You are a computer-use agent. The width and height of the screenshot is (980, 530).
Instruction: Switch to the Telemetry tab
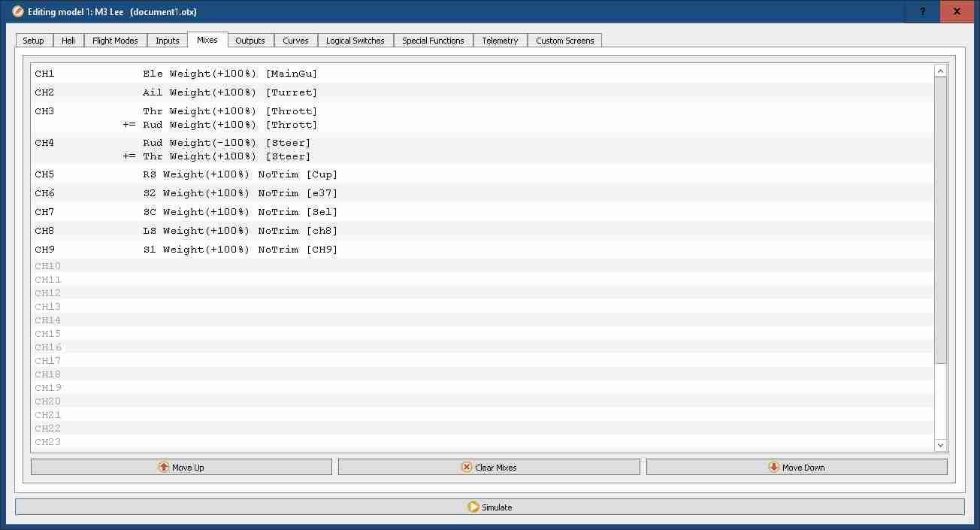[x=500, y=41]
